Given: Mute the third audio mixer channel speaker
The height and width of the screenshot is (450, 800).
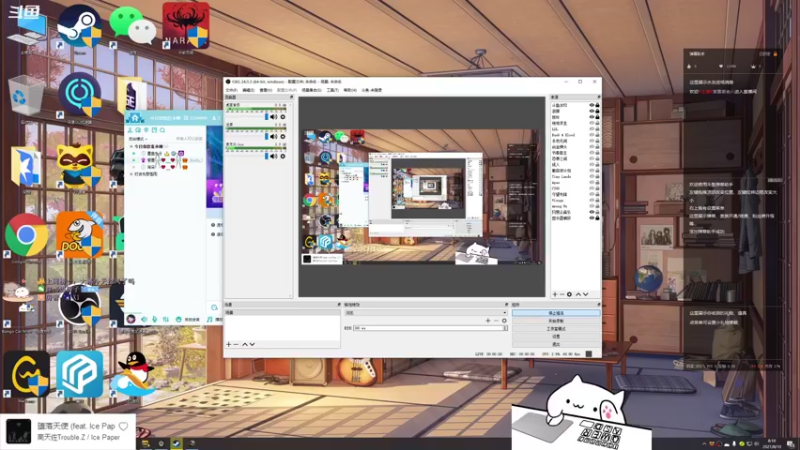Looking at the screenshot, I should click(274, 156).
